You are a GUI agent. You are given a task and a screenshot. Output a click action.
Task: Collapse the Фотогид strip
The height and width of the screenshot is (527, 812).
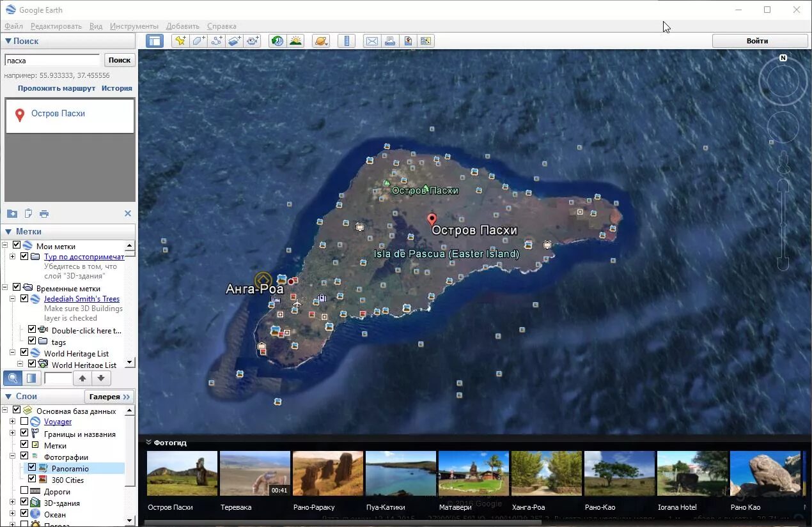tap(148, 442)
